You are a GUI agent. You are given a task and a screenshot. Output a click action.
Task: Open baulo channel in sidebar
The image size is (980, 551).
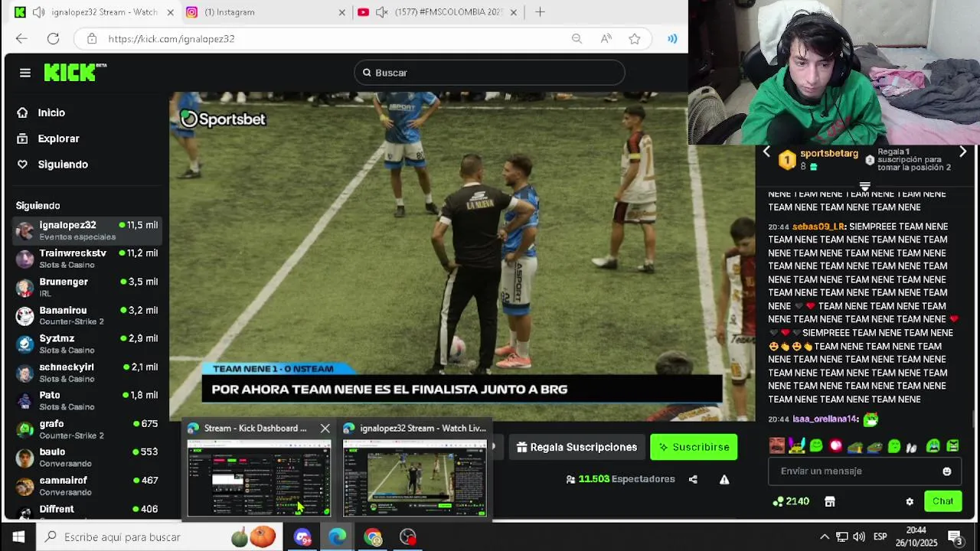(87, 457)
